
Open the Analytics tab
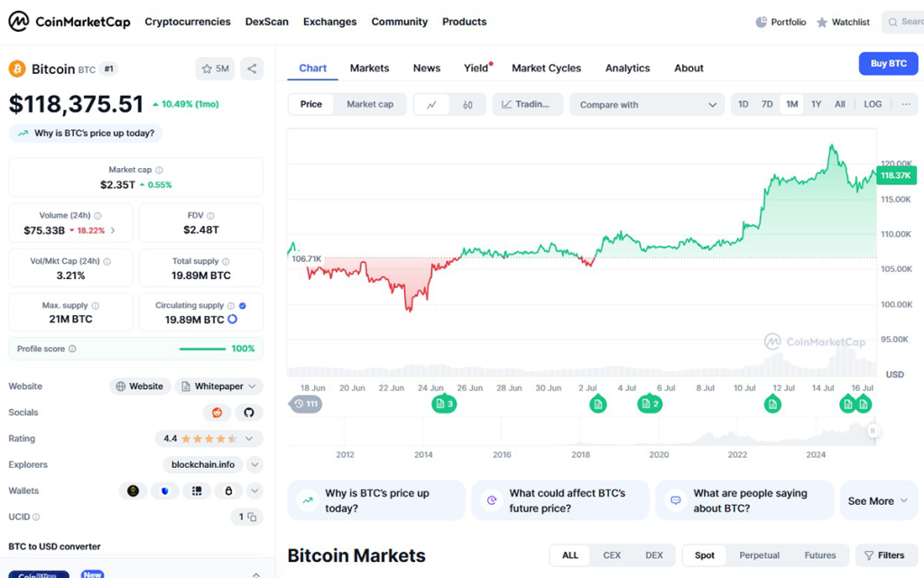[628, 68]
